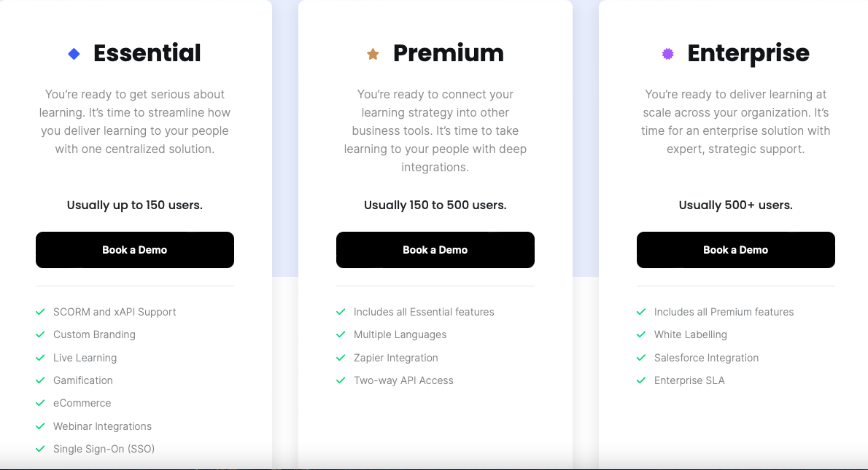Click the checkmark next to Zapier Integration

pyautogui.click(x=341, y=358)
